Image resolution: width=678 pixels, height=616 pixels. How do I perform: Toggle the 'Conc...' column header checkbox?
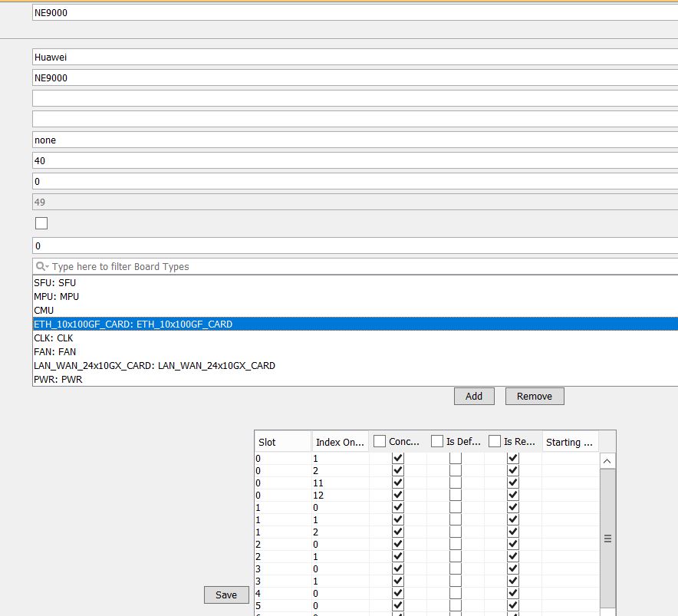tap(380, 442)
